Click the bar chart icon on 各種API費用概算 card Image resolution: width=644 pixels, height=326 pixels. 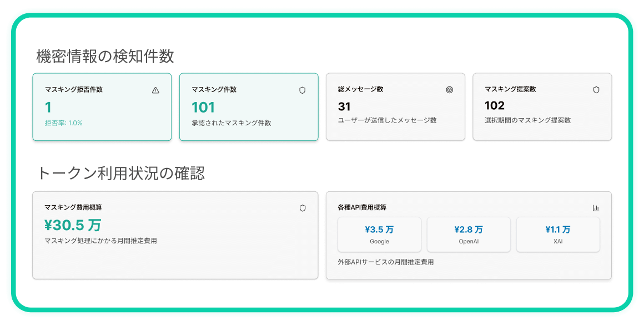click(596, 208)
